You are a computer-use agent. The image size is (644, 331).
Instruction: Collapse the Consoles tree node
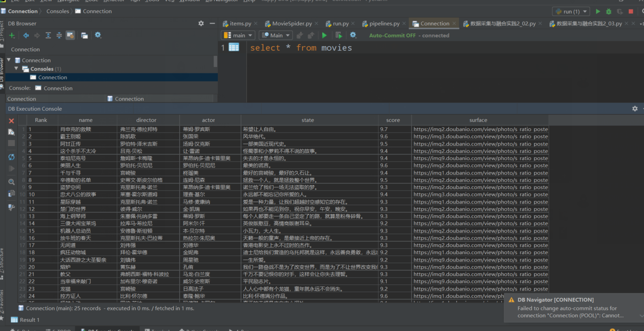point(16,69)
